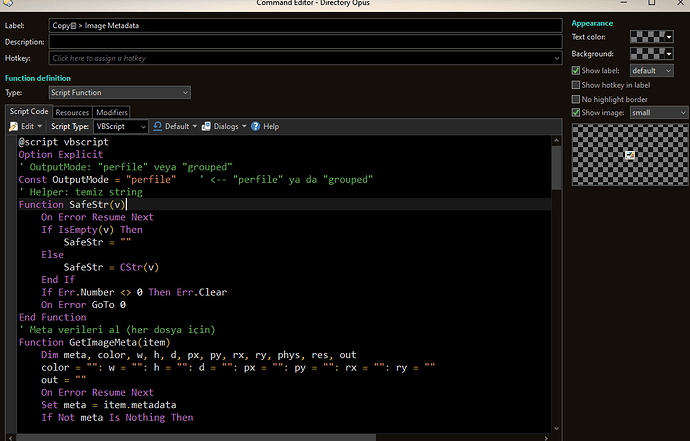Screen dimensions: 690x441
Task: Switch to the Resources tab
Action: pyautogui.click(x=72, y=113)
